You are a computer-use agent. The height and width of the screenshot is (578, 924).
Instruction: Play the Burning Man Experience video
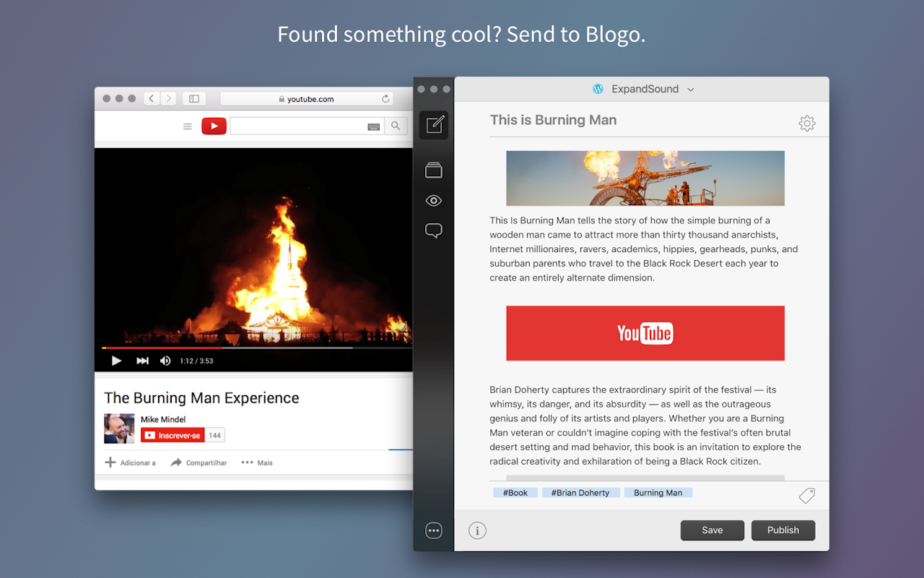pyautogui.click(x=116, y=361)
